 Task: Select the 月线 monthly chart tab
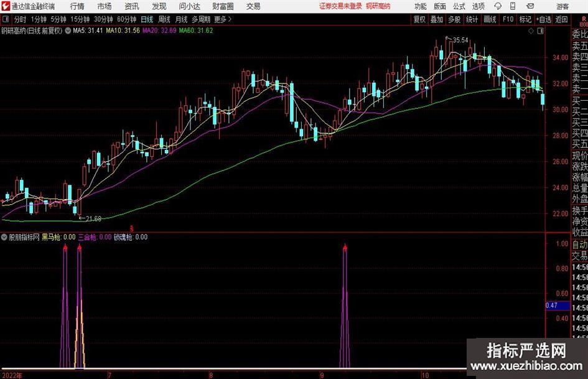[x=182, y=19]
